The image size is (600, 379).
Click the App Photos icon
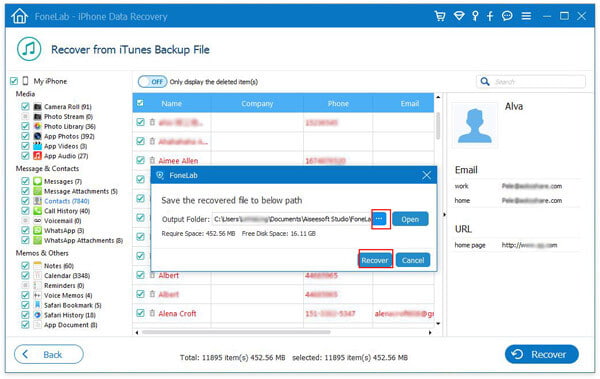coord(38,136)
